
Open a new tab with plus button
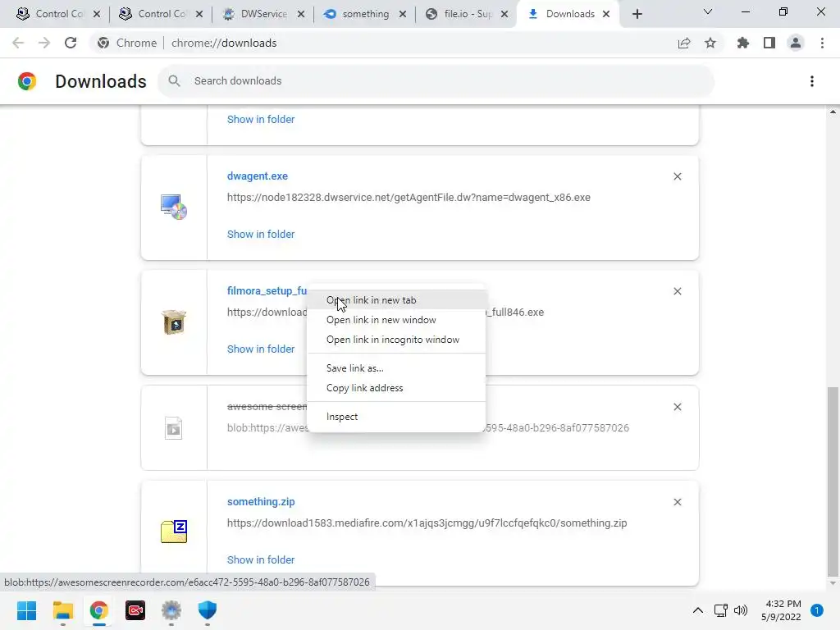pyautogui.click(x=637, y=14)
